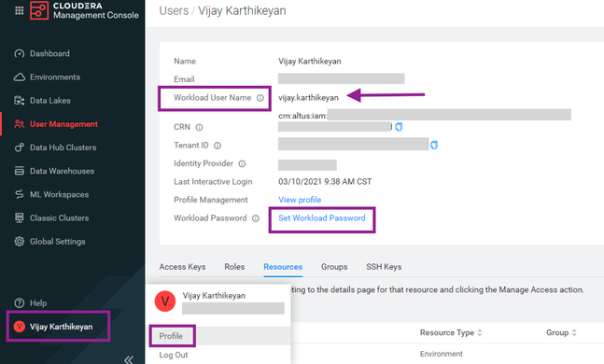
Task: Switch to the Access Keys tab
Action: point(182,267)
